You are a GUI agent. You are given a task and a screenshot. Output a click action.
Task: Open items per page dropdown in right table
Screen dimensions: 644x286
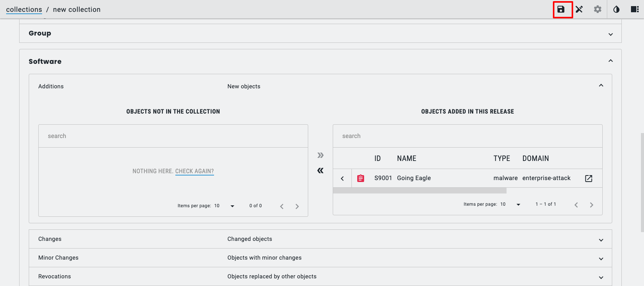coord(510,205)
